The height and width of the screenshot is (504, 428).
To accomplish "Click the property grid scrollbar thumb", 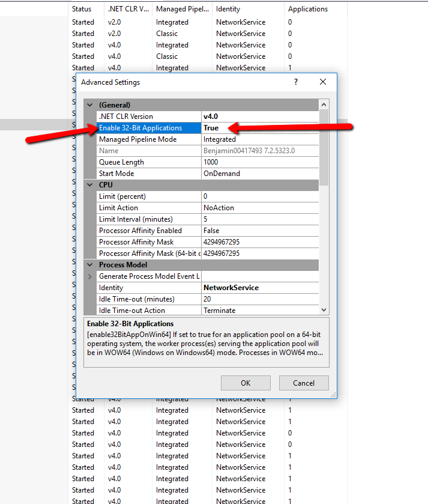I will pyautogui.click(x=324, y=148).
